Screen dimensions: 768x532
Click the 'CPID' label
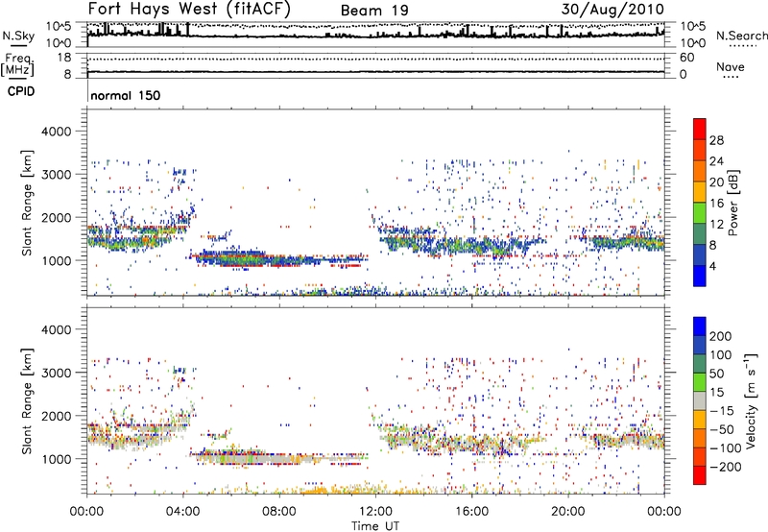point(21,91)
